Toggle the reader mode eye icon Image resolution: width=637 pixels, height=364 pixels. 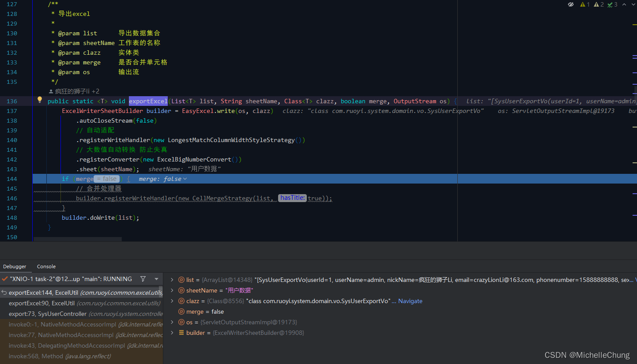point(571,4)
